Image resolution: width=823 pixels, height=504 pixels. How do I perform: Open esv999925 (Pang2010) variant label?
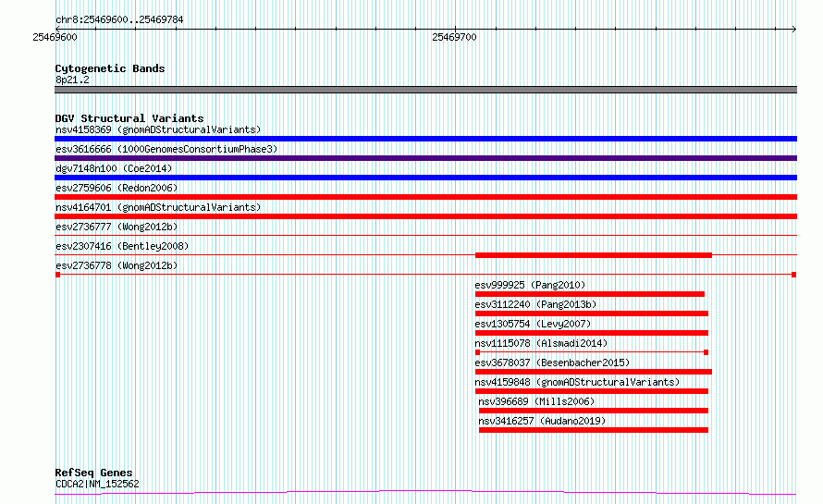pyautogui.click(x=530, y=285)
